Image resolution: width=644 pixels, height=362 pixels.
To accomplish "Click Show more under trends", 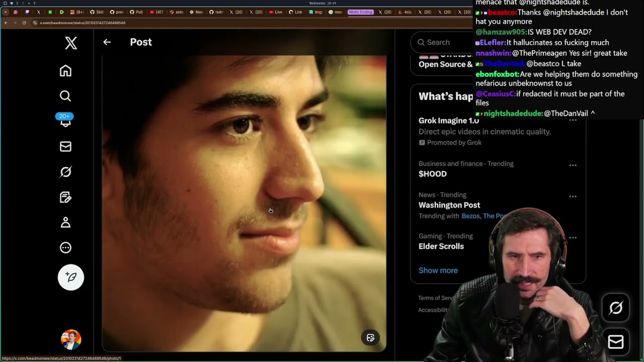I will coord(438,270).
